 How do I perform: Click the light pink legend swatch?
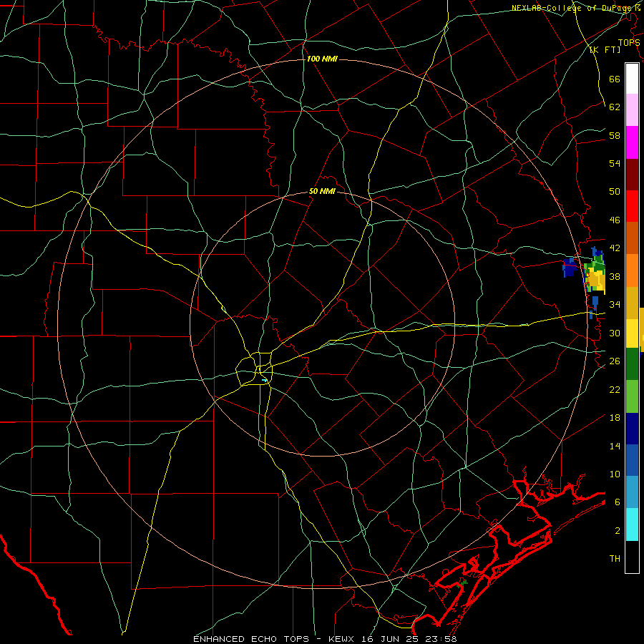632,109
